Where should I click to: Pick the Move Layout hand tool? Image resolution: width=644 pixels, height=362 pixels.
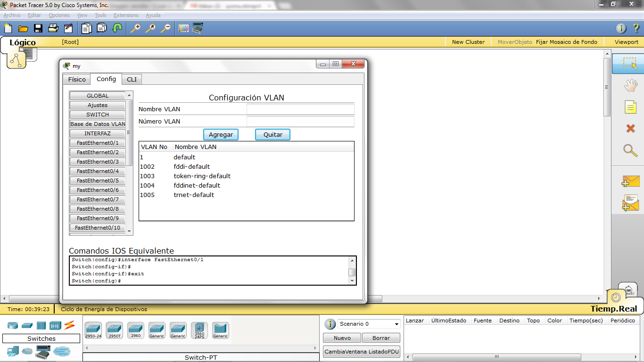630,85
